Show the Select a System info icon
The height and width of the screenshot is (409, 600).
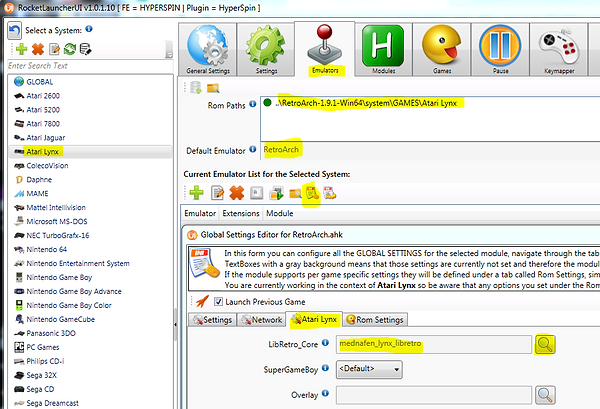pyautogui.click(x=89, y=29)
